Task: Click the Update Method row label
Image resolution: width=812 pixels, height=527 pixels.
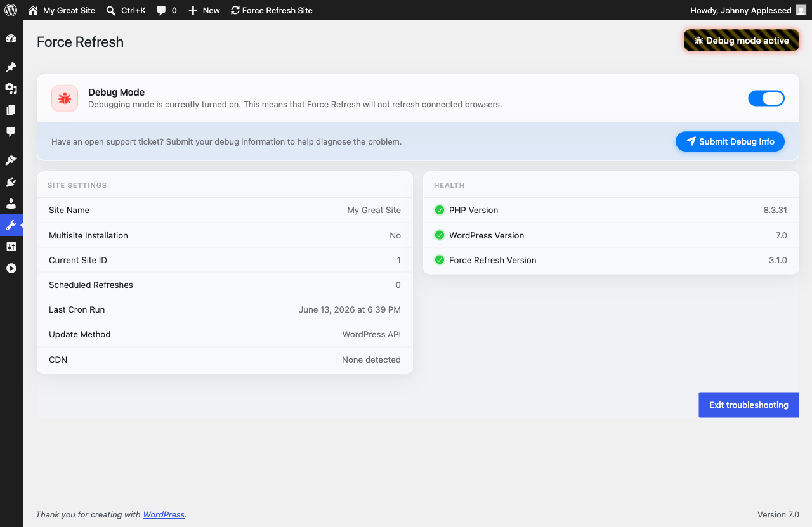Action: coord(80,334)
